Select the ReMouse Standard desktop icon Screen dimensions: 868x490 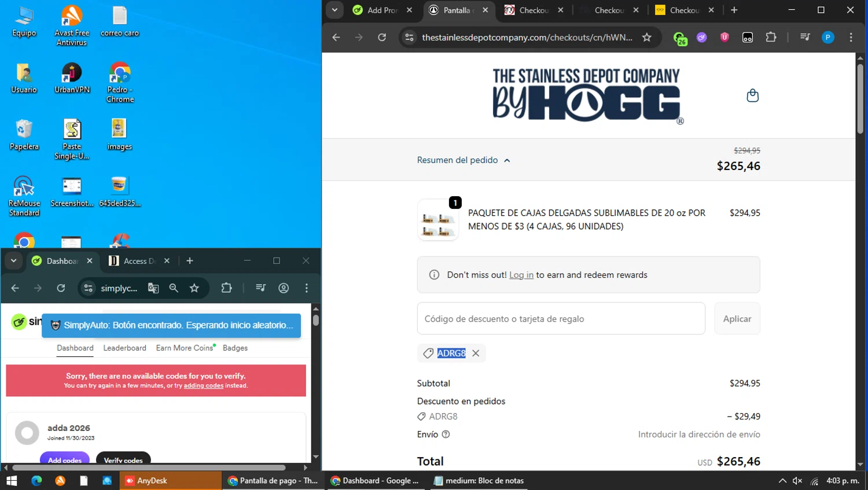tap(24, 196)
